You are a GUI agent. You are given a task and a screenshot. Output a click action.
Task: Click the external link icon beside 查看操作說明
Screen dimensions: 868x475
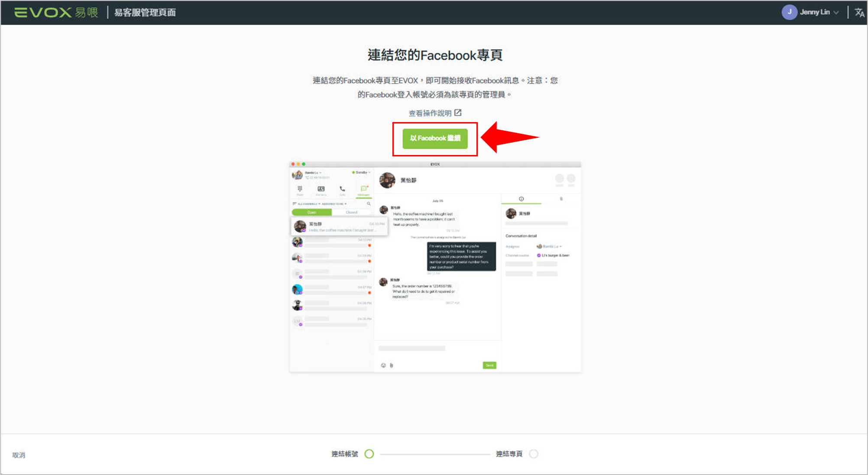(458, 113)
